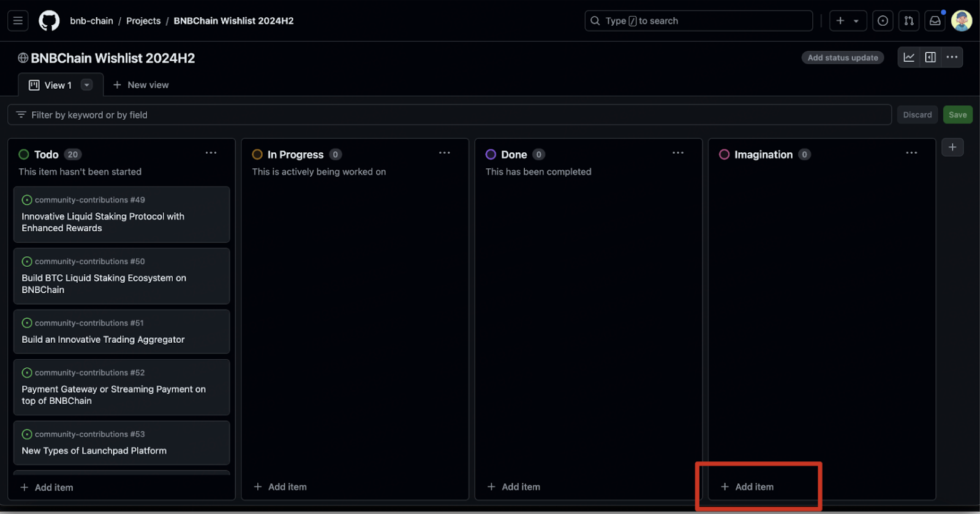Open the user avatar menu
This screenshot has width=980, height=514.
click(x=962, y=21)
